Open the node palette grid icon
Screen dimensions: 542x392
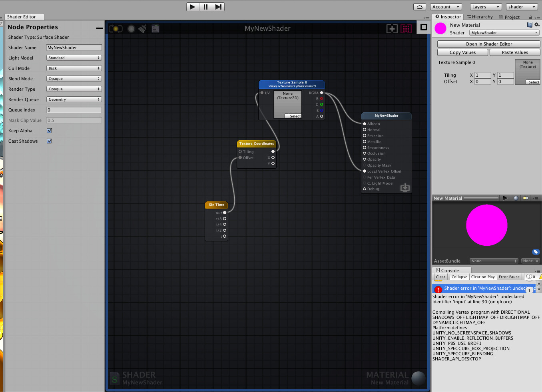click(x=406, y=28)
